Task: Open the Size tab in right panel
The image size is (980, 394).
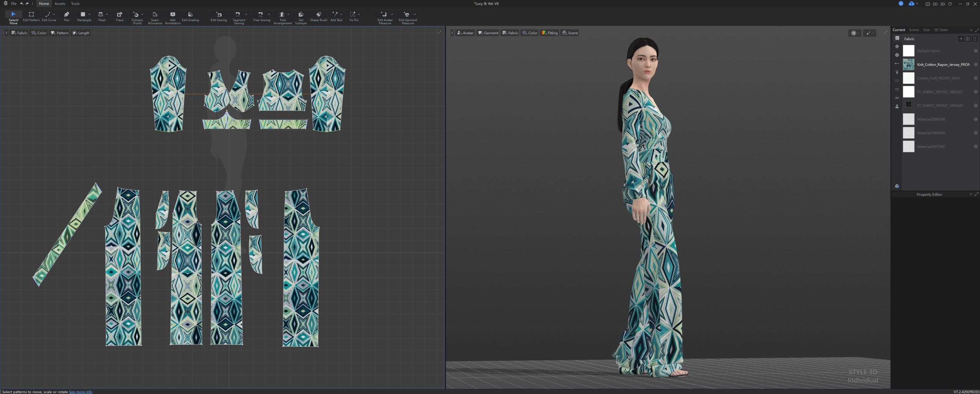Action: (926, 30)
